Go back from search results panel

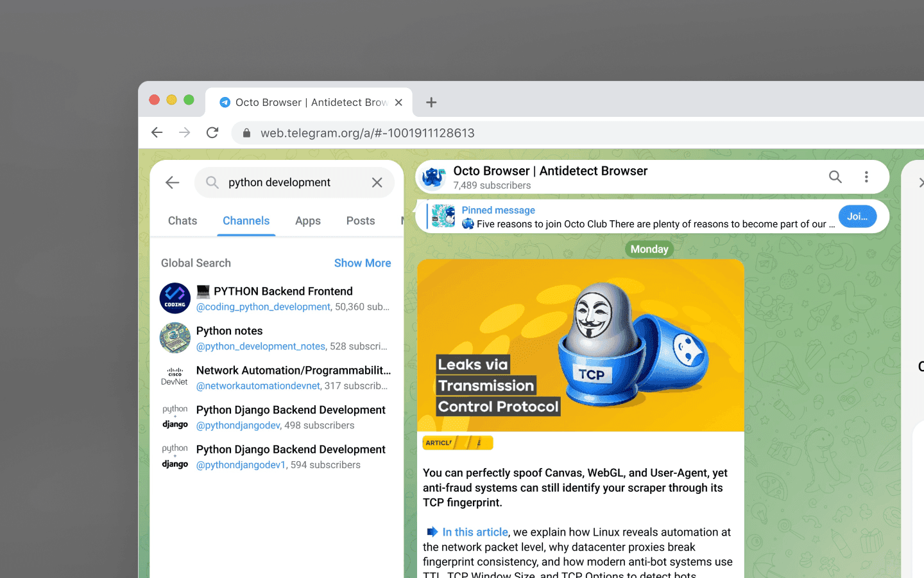[172, 182]
